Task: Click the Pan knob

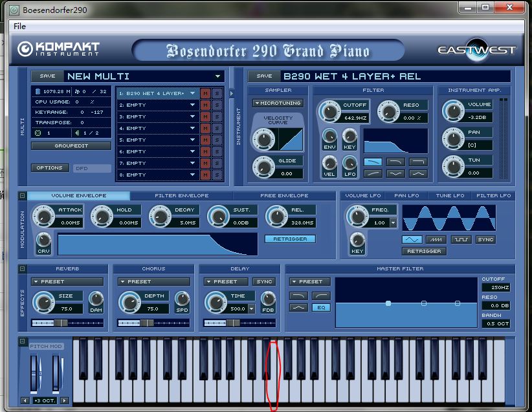Action: (x=453, y=138)
